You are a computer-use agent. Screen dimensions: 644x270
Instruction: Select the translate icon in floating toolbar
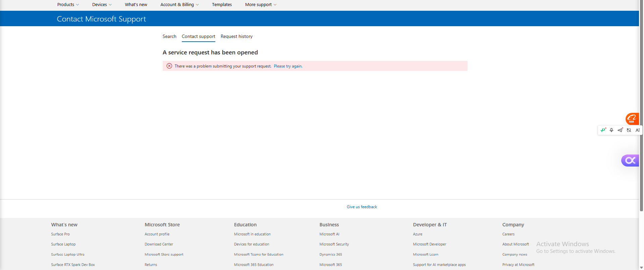(629, 130)
